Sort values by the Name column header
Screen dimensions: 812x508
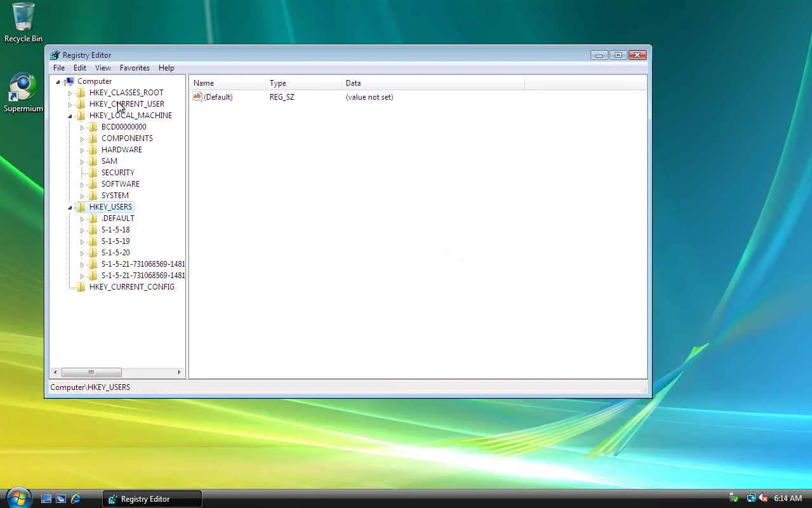click(227, 83)
